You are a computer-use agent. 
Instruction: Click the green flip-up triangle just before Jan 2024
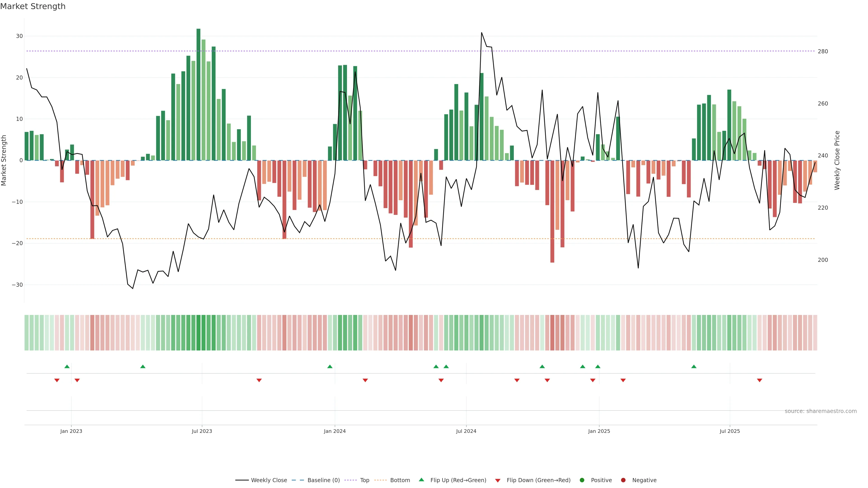click(330, 366)
